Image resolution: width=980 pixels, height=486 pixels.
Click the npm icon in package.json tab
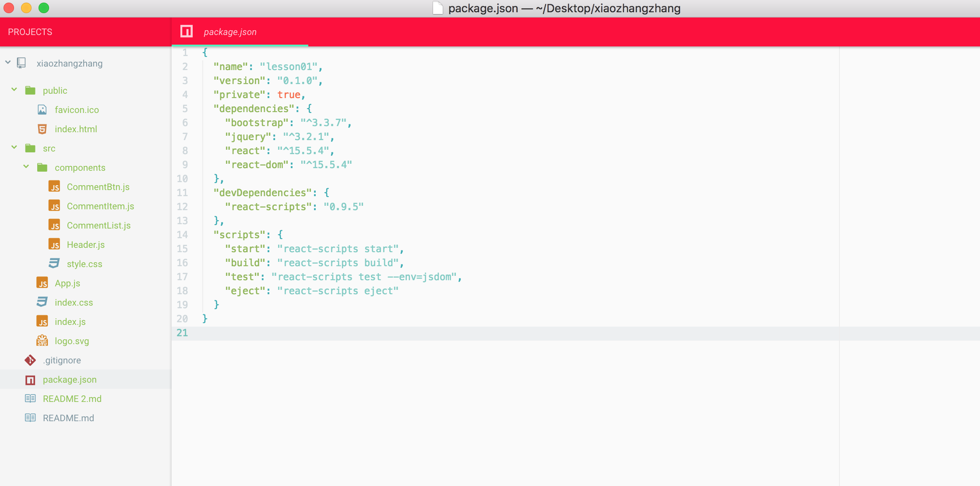point(187,32)
